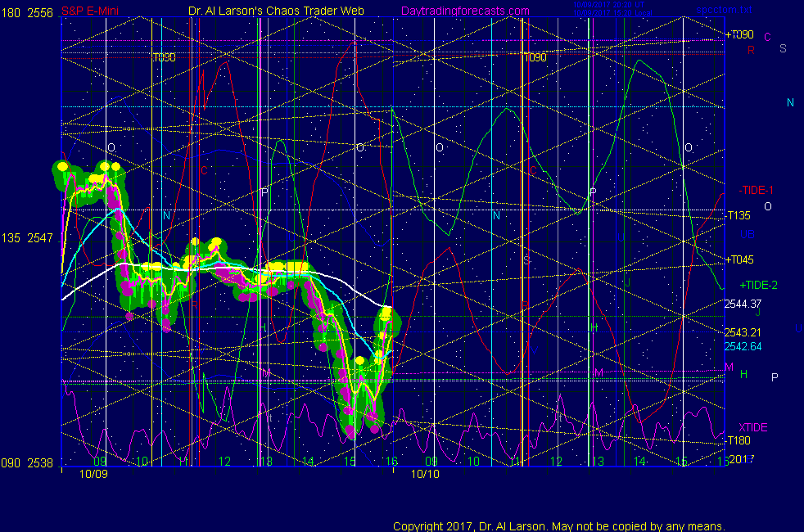The height and width of the screenshot is (532, 804).
Task: Click the "-TIDE-1" legend label
Action: 756,190
